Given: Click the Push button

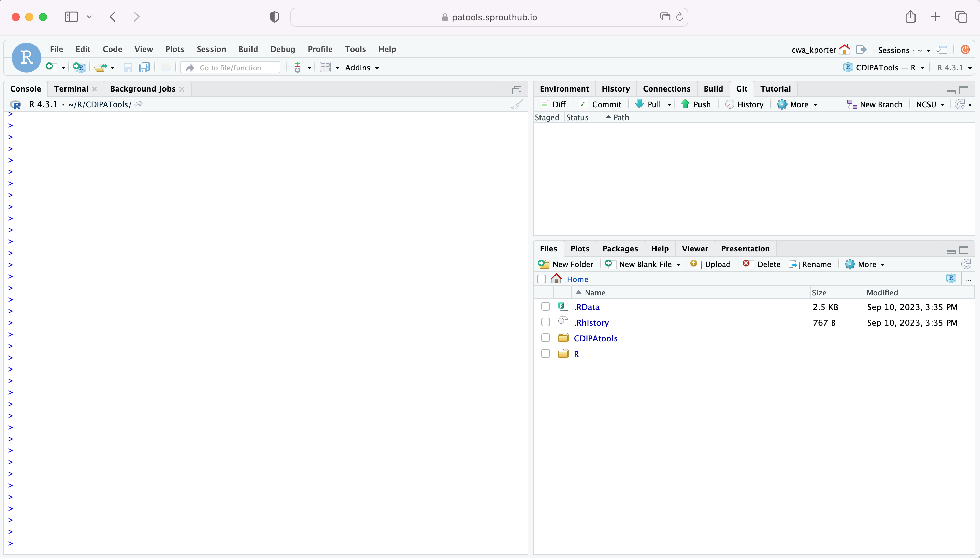Looking at the screenshot, I should tap(695, 104).
